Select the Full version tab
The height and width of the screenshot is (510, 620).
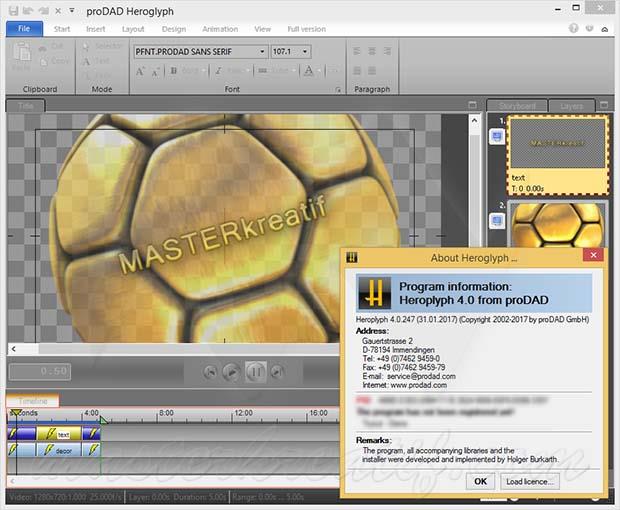click(x=307, y=29)
